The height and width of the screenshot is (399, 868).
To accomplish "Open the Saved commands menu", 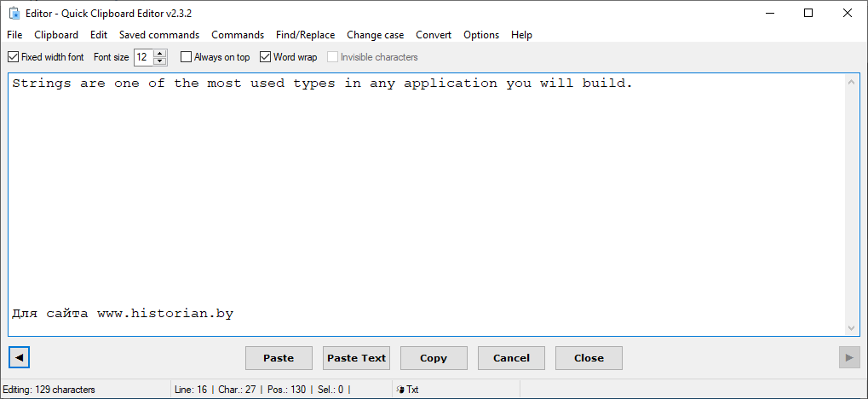I will [158, 35].
